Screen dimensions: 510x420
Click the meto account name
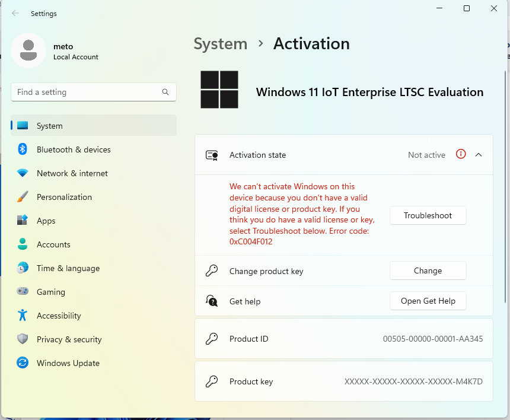63,46
